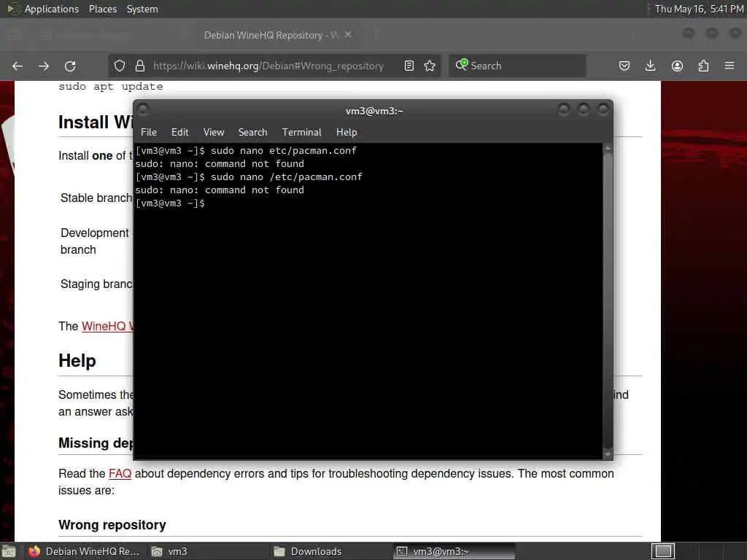Click the Wrong repository heading

pos(112,525)
